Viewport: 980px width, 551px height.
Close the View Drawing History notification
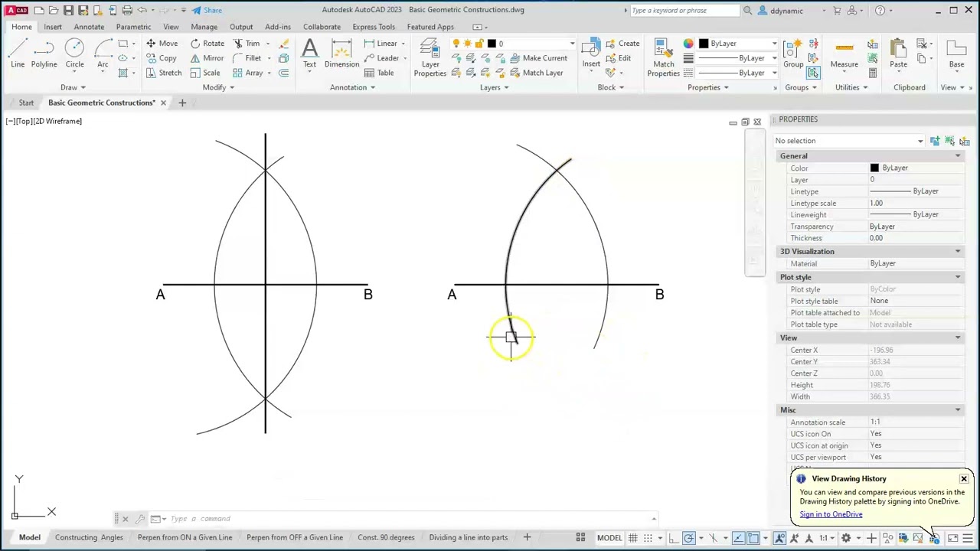[964, 479]
